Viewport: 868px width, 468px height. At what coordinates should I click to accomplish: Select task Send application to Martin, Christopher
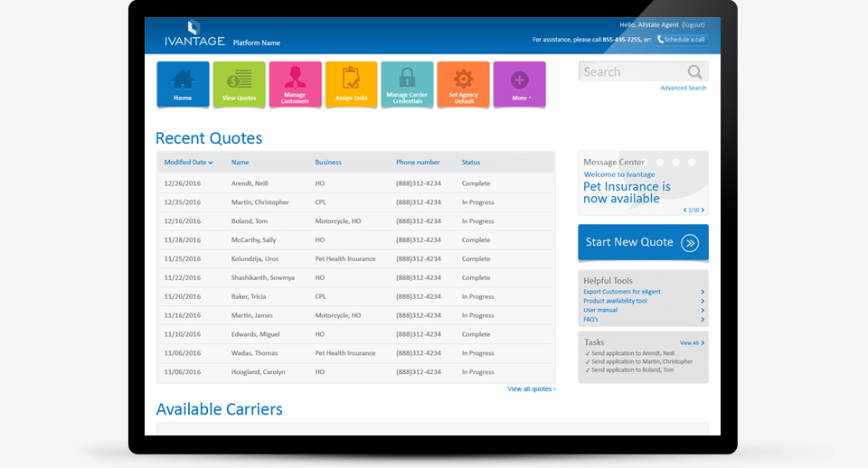(639, 361)
